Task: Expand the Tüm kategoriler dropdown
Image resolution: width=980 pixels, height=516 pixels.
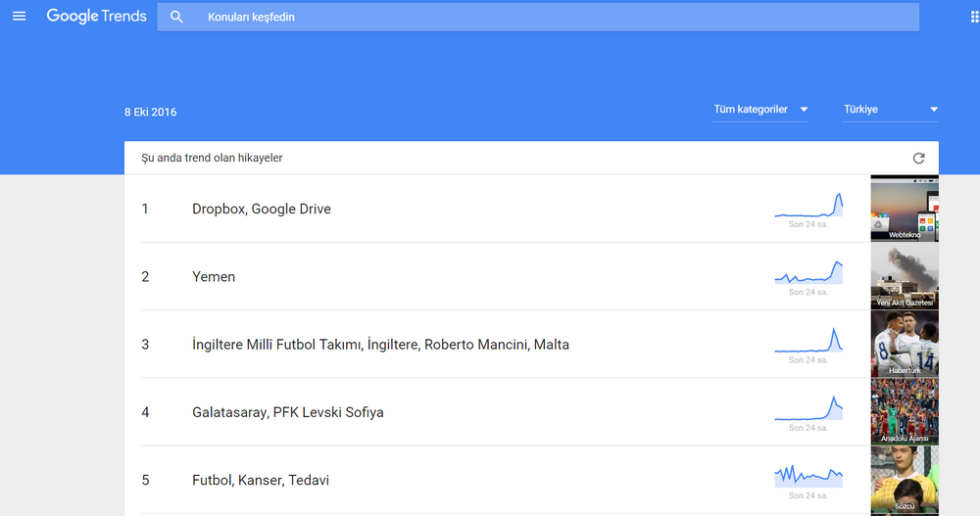Action: tap(760, 110)
